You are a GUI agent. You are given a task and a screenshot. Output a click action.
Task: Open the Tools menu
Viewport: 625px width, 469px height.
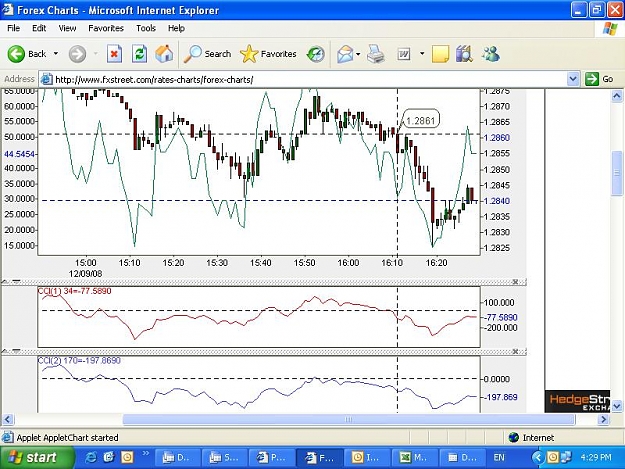[146, 28]
